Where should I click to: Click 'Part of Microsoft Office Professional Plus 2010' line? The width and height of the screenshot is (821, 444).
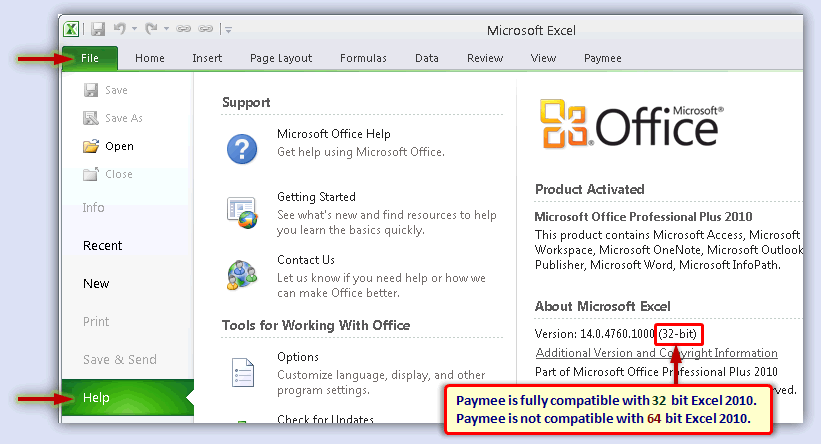pyautogui.click(x=656, y=372)
